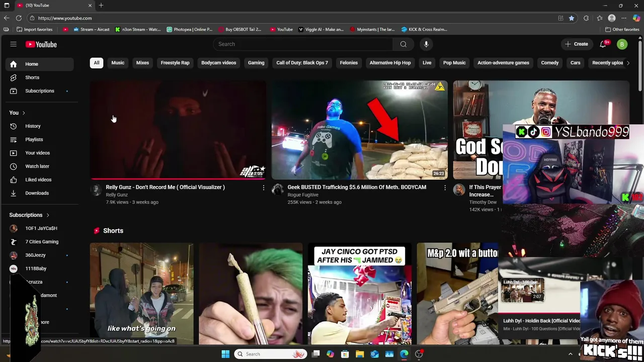Click the browser address bar URL
644x362 pixels.
click(x=65, y=18)
